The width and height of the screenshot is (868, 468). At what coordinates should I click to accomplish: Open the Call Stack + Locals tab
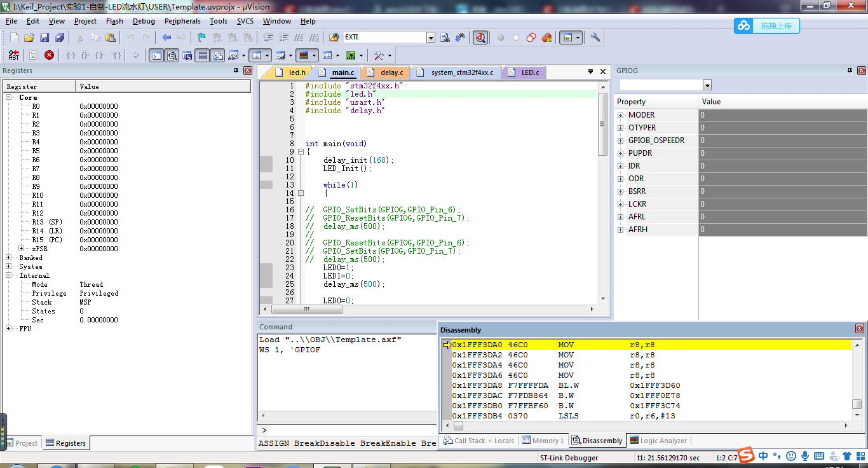pos(478,441)
